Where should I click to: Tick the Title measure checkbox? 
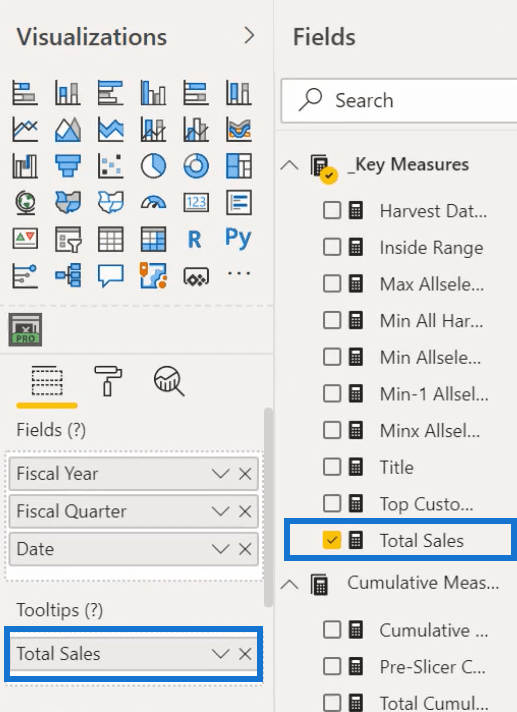coord(332,467)
